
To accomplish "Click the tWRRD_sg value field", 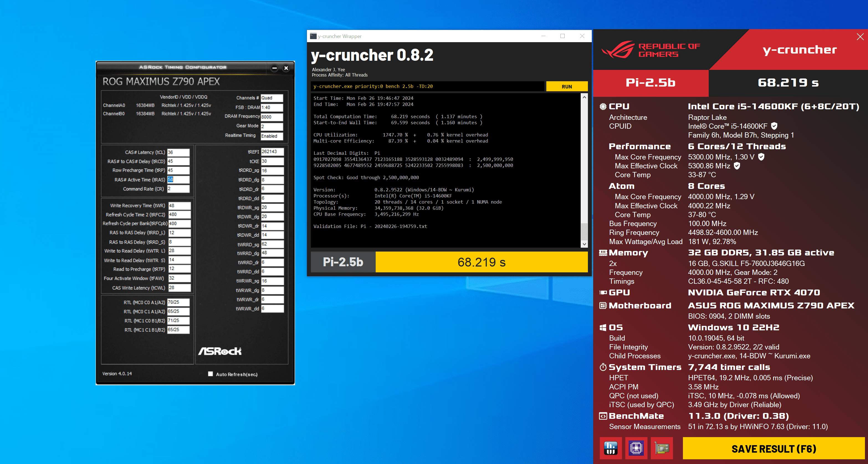I will [272, 244].
